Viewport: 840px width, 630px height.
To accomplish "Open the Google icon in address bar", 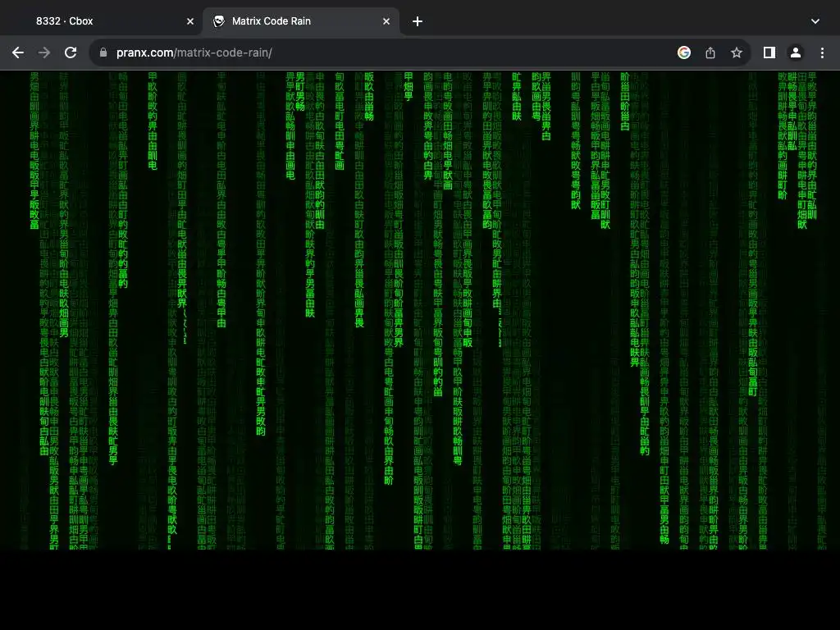I will (x=684, y=52).
